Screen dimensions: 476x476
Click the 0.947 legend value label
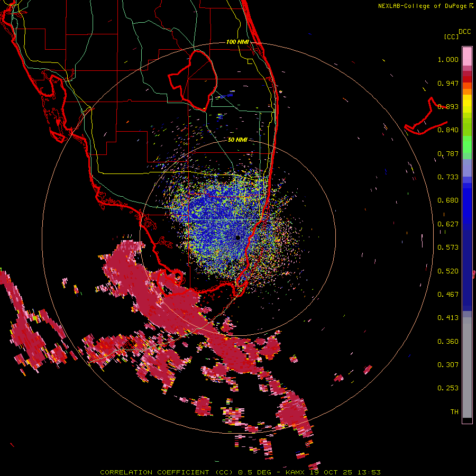(448, 83)
